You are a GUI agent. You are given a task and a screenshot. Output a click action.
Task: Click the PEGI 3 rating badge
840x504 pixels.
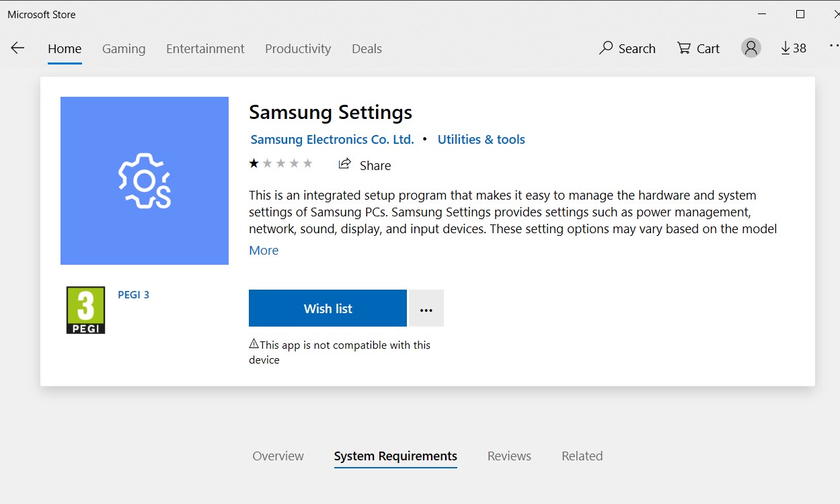85,310
